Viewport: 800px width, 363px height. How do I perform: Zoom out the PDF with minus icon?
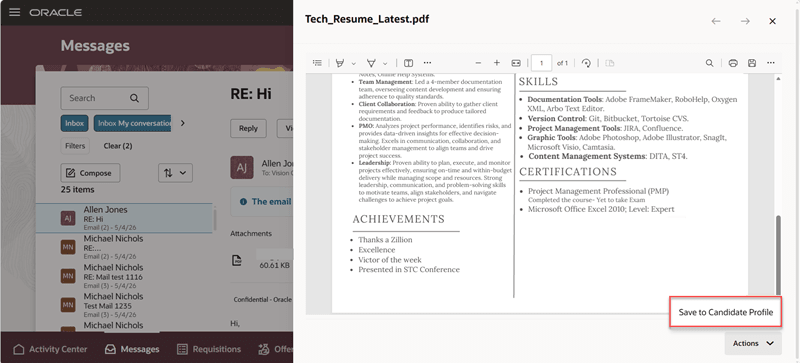tap(478, 63)
